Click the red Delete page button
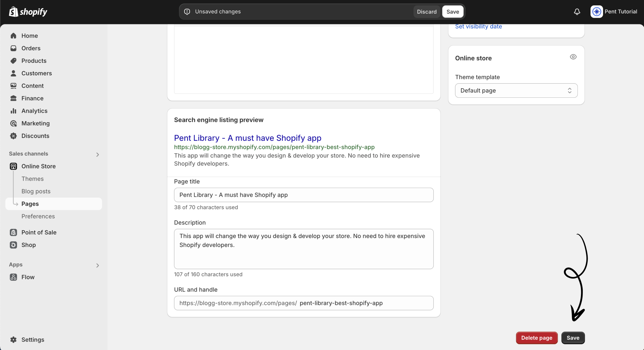 [x=537, y=338]
